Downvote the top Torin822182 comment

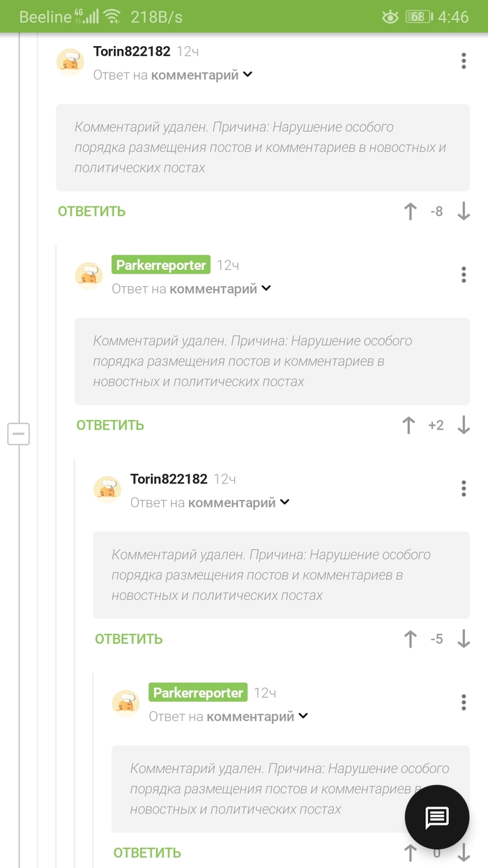(x=464, y=211)
